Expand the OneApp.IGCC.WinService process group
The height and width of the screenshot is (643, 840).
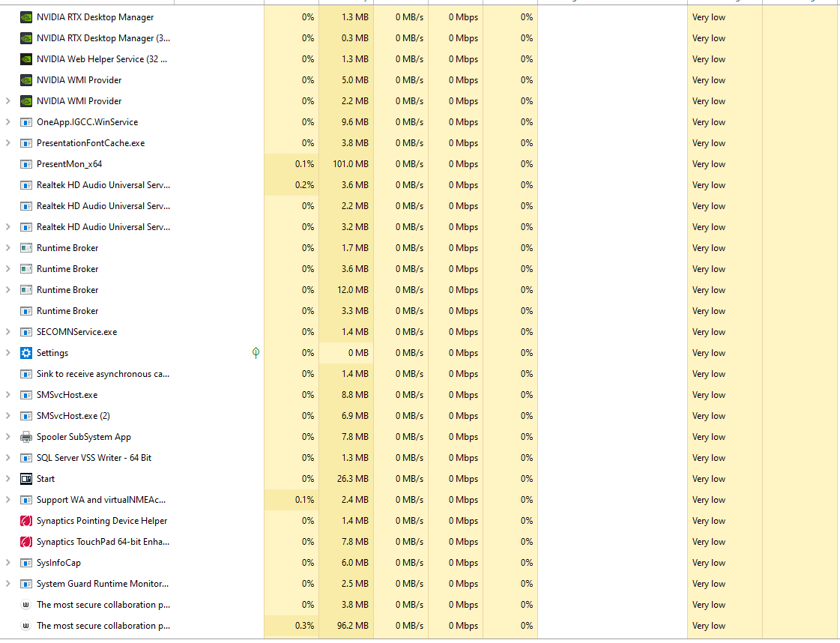(x=8, y=122)
